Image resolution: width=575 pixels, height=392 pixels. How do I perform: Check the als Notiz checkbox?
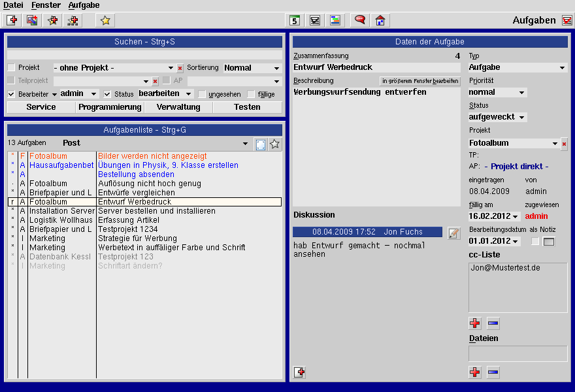point(535,241)
